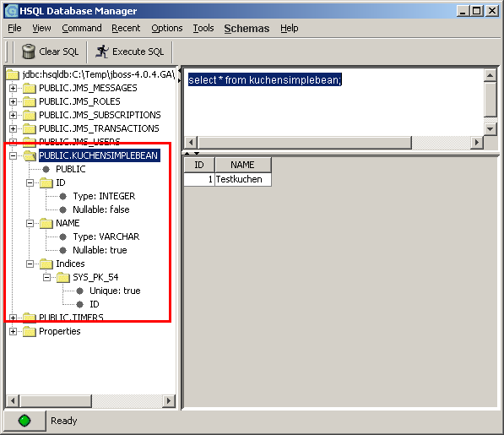Click the PUBLIC.JMS_ROLES folder icon
This screenshot has width=504, height=435.
[30, 101]
